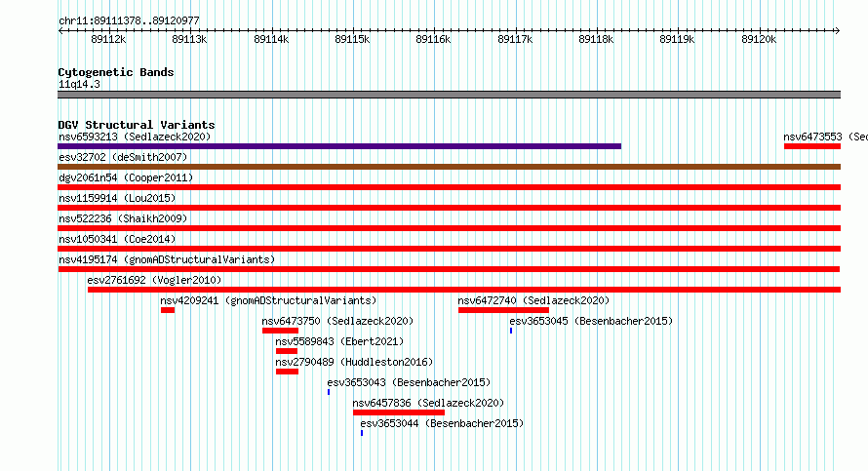Click the 89112k ruler label
The image size is (868, 471).
[108, 39]
